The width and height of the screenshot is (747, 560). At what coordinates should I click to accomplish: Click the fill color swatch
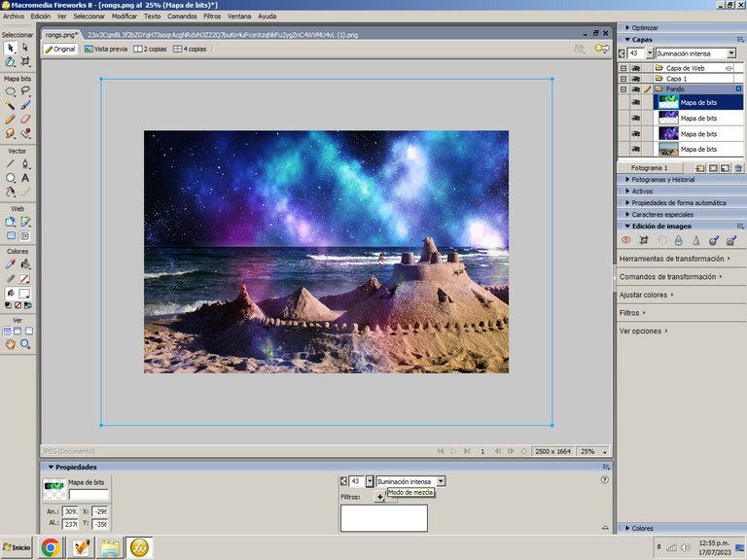click(23, 293)
